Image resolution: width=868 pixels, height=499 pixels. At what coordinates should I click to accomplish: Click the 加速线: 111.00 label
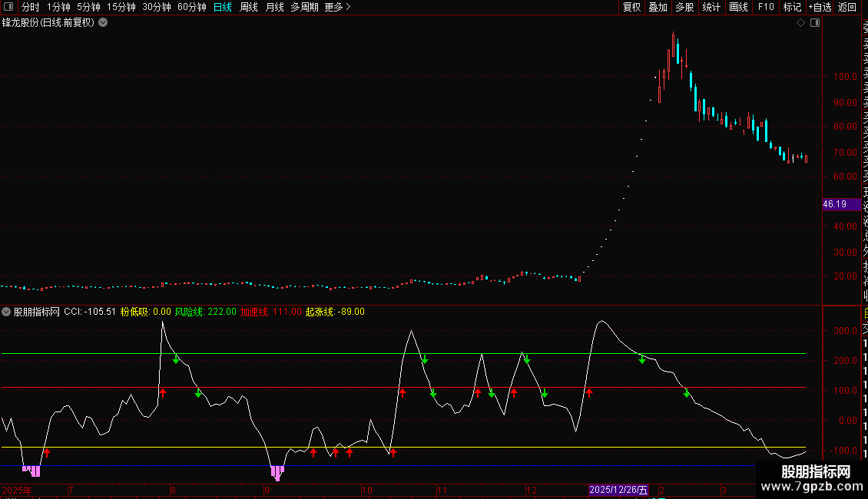[x=270, y=312]
